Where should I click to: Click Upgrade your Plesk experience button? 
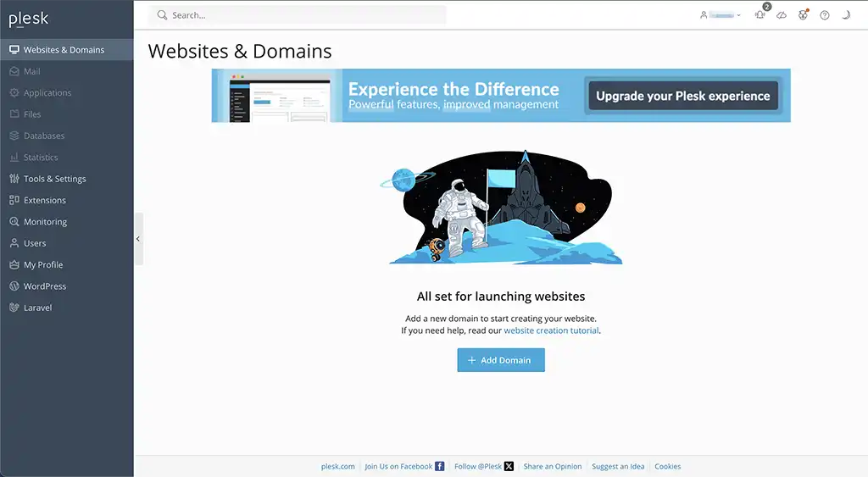point(683,96)
